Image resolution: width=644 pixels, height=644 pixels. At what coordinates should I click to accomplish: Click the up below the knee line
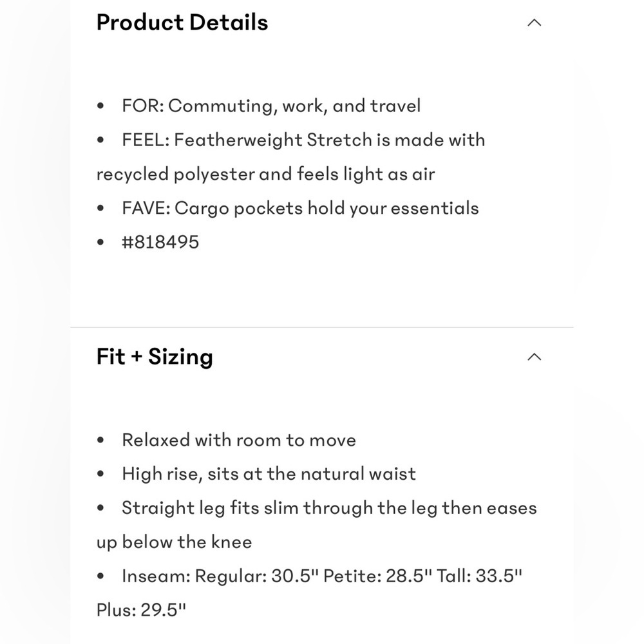(x=174, y=542)
